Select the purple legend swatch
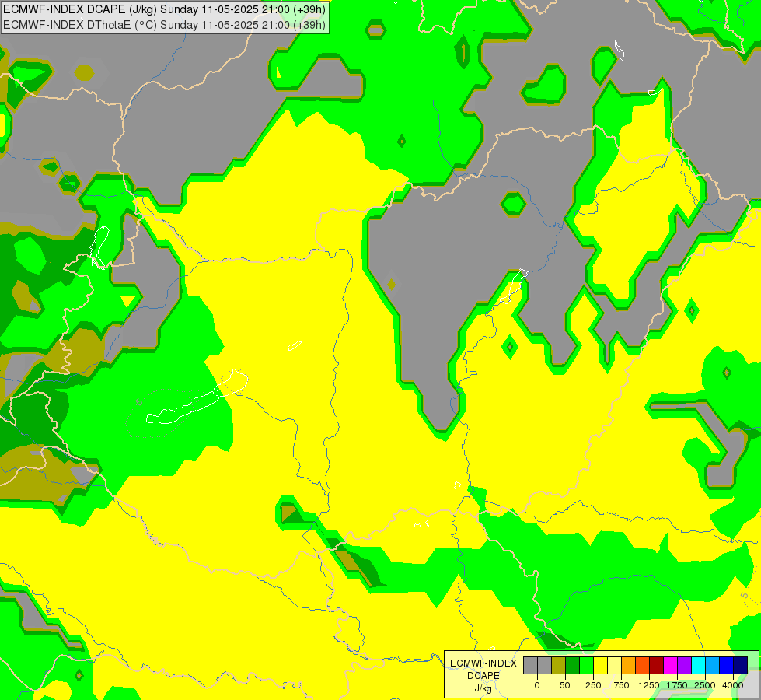Image resolution: width=761 pixels, height=700 pixels. click(x=684, y=665)
